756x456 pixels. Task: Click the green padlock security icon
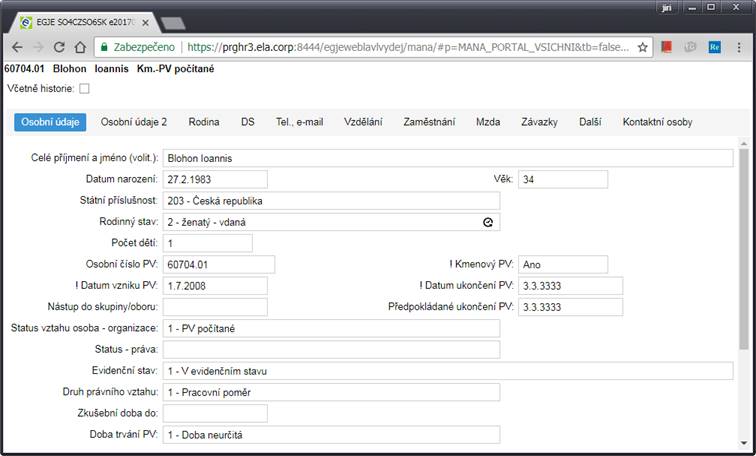pyautogui.click(x=103, y=47)
